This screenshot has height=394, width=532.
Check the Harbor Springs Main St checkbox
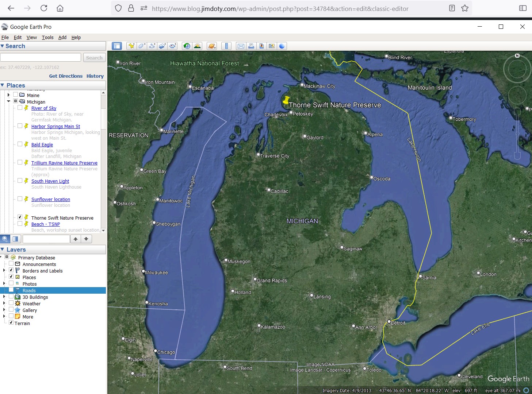pyautogui.click(x=20, y=126)
